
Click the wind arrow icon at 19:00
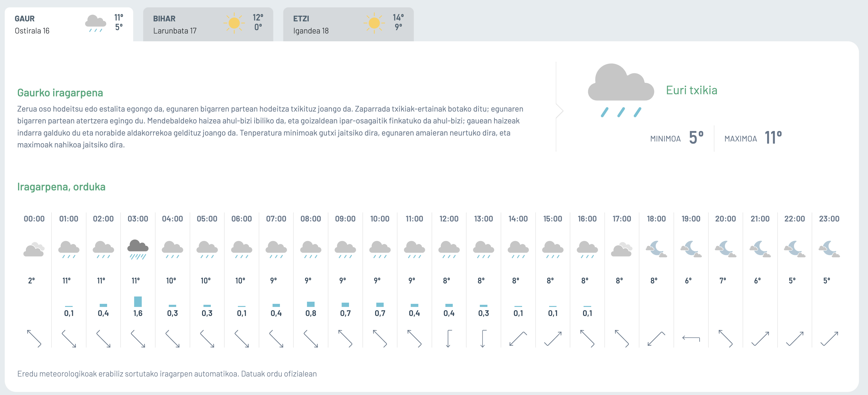691,338
